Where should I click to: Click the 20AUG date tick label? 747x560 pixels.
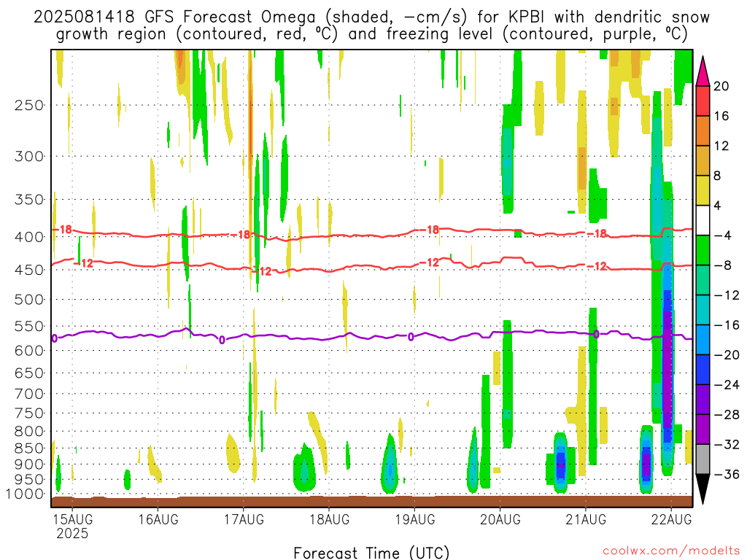click(x=500, y=519)
